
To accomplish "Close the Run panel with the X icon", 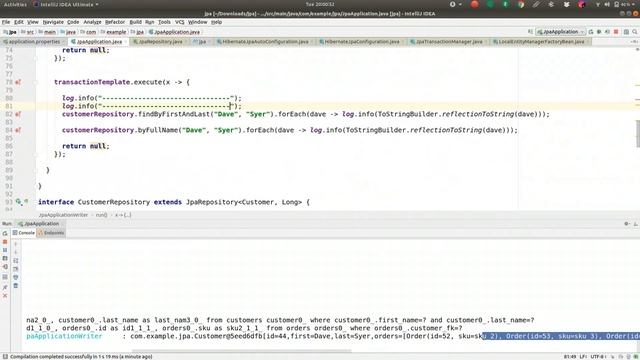I will (x=5, y=296).
